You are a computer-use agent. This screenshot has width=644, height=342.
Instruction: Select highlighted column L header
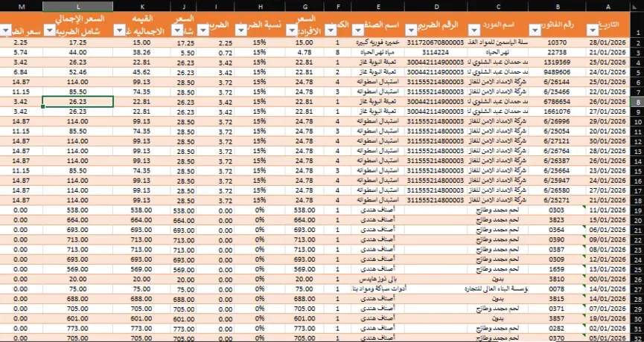(x=78, y=6)
